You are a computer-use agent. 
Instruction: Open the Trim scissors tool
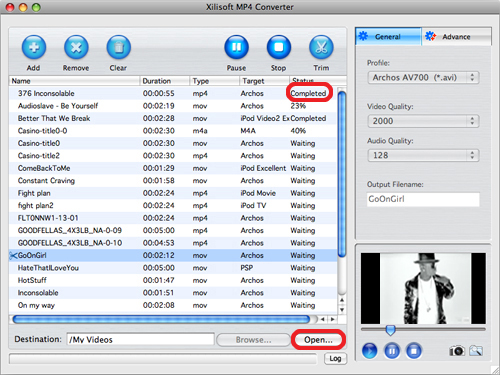click(x=321, y=47)
